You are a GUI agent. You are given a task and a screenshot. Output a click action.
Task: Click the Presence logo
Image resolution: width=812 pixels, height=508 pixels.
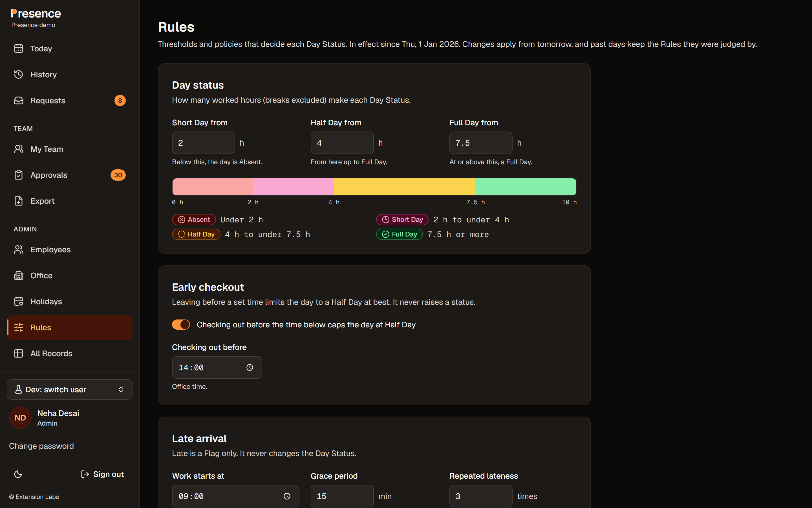tap(36, 14)
